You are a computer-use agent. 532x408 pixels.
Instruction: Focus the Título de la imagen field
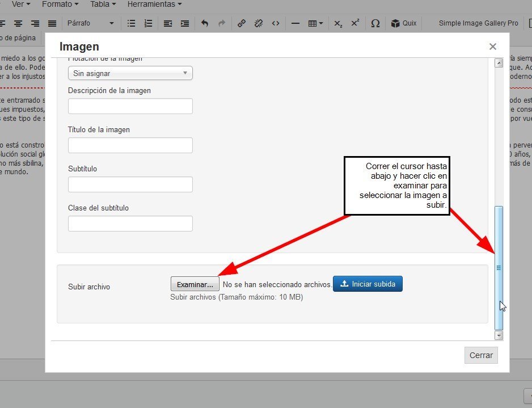coord(130,145)
